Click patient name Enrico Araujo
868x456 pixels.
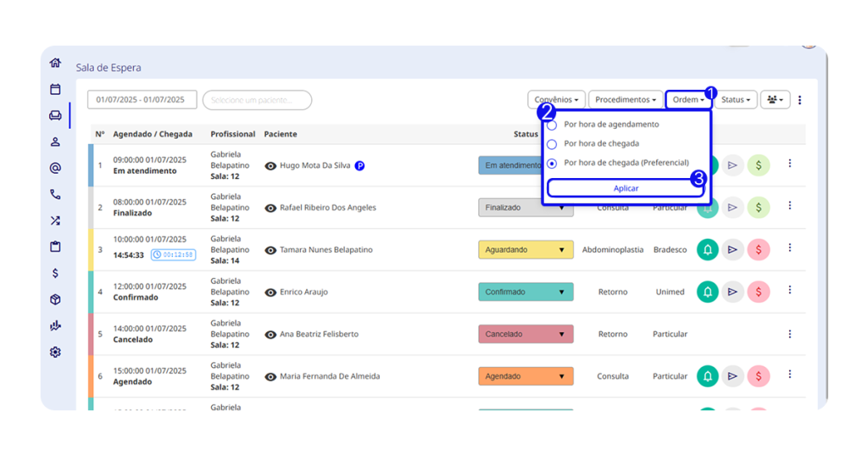click(304, 292)
